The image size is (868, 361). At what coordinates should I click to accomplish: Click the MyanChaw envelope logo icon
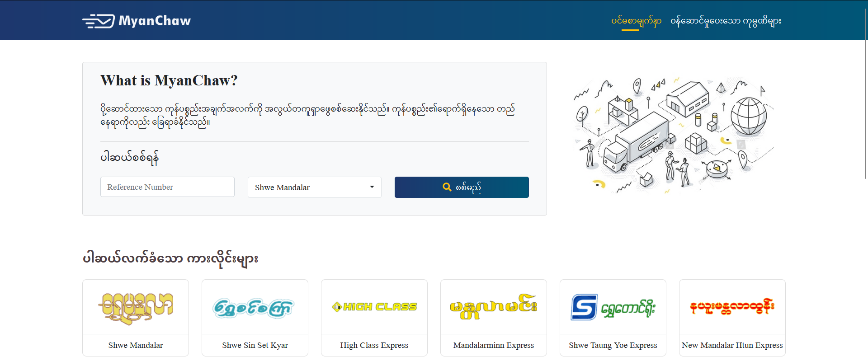99,21
